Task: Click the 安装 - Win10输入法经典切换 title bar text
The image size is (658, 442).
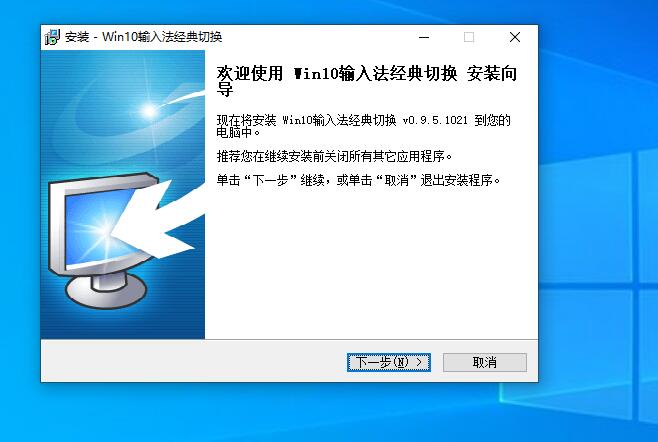Action: click(x=144, y=37)
